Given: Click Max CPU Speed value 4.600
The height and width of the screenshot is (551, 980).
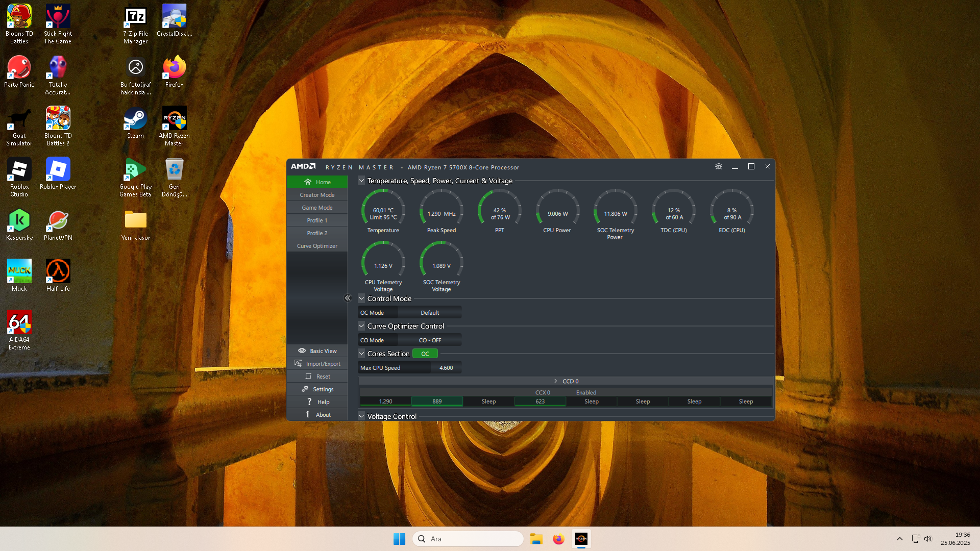Looking at the screenshot, I should click(x=446, y=368).
